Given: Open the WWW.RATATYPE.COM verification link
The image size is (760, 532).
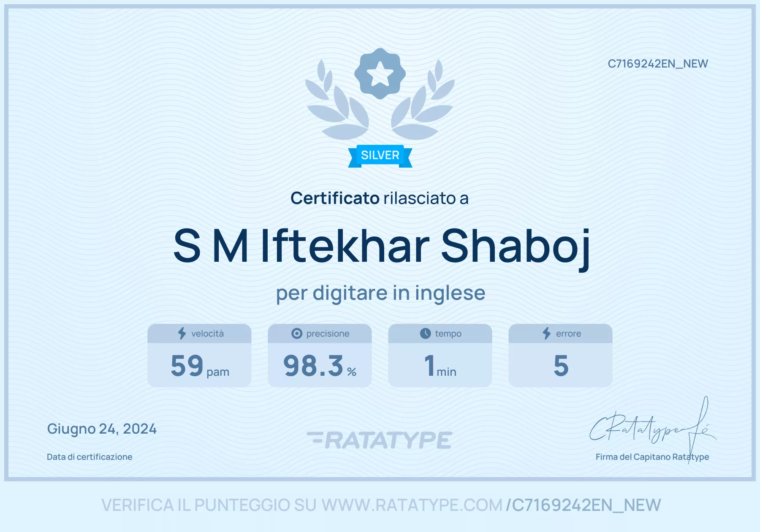Looking at the screenshot, I should [412, 505].
